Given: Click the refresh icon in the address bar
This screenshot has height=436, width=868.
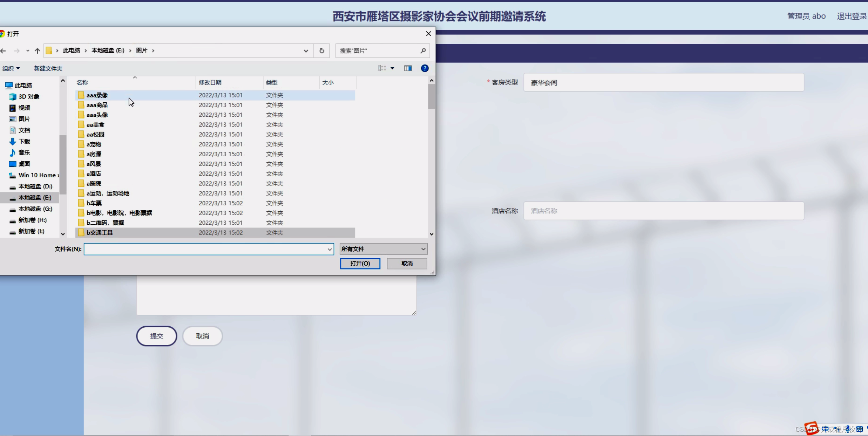Looking at the screenshot, I should 321,50.
